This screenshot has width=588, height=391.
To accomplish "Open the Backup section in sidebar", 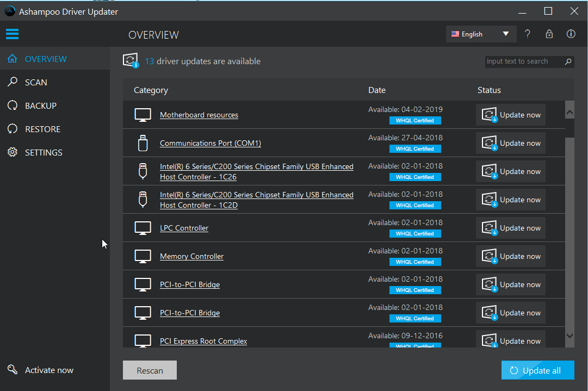I will [x=40, y=105].
